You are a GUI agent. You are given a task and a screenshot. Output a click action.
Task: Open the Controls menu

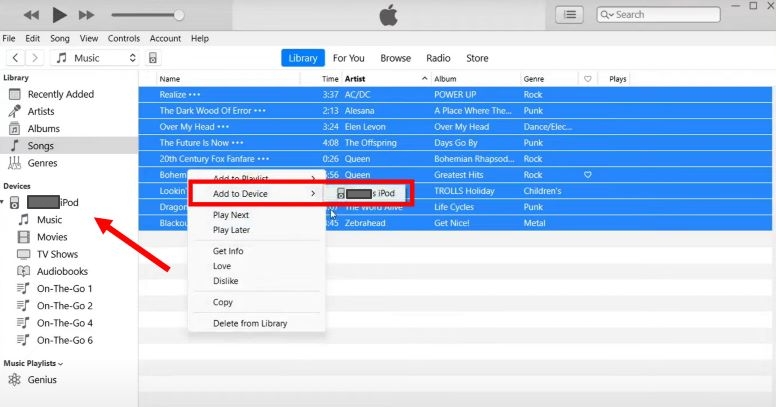pos(124,38)
